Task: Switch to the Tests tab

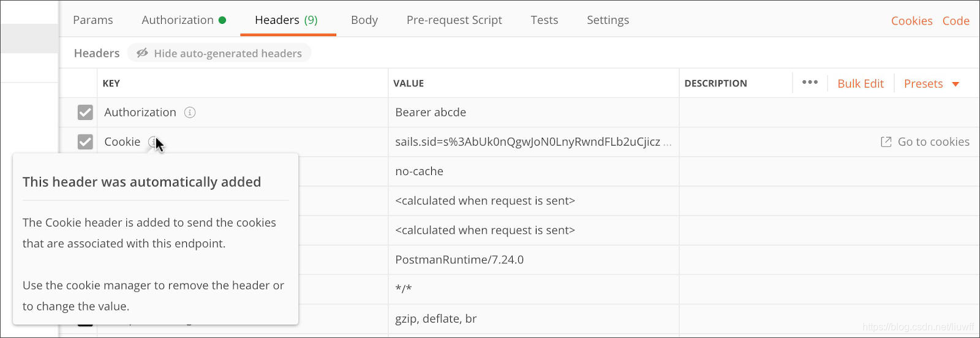Action: click(544, 20)
